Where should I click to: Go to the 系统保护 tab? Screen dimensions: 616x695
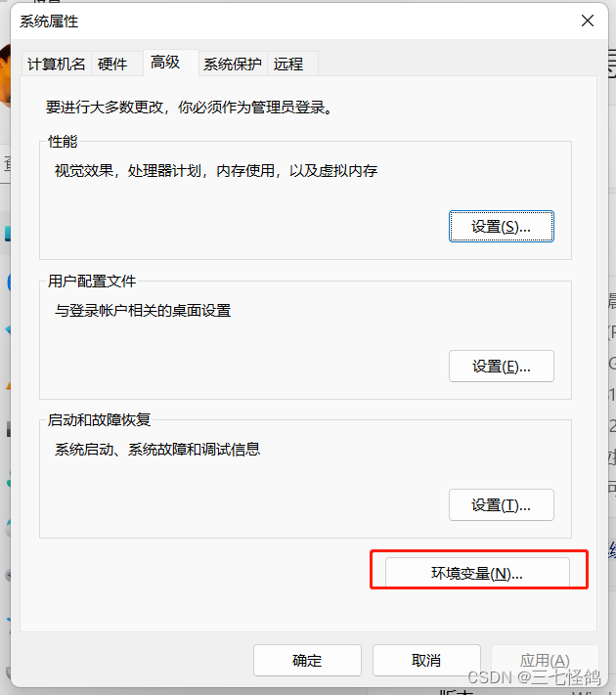233,65
